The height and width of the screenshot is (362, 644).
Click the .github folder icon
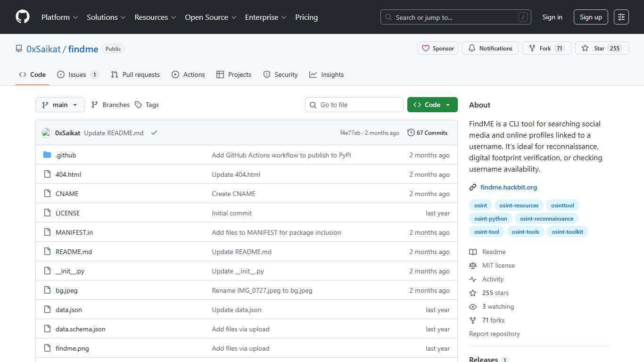(x=47, y=155)
